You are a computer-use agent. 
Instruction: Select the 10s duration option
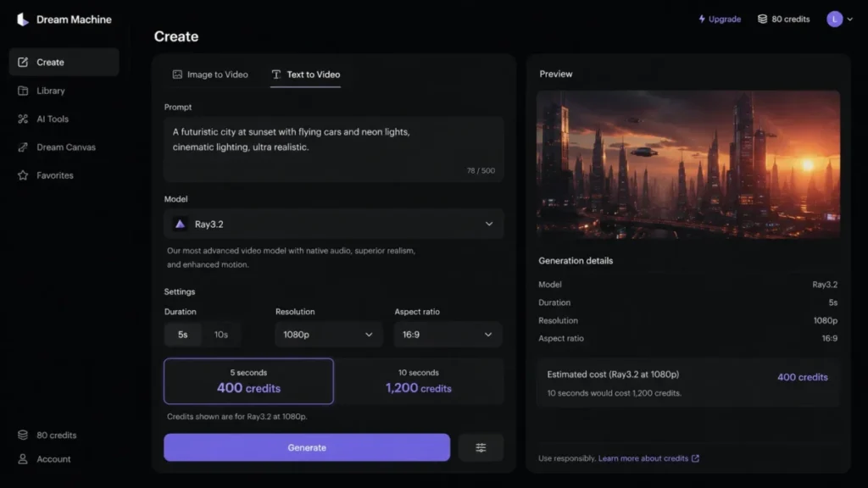(x=221, y=335)
